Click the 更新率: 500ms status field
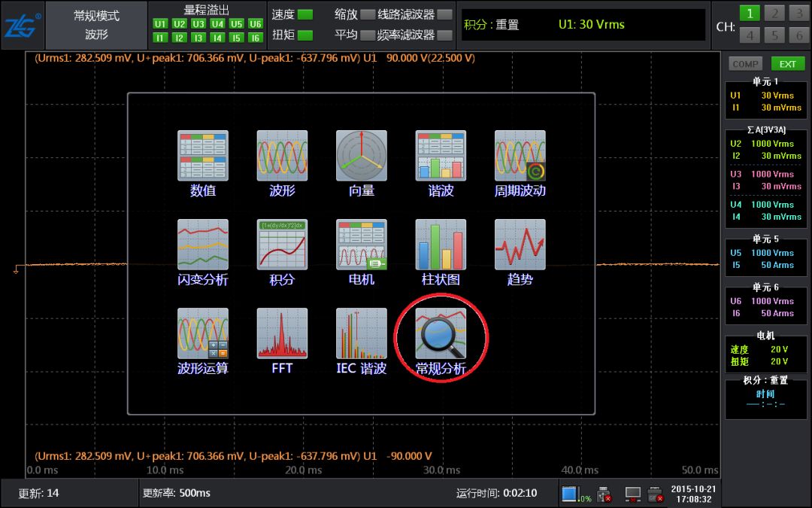812x508 pixels. 177,493
